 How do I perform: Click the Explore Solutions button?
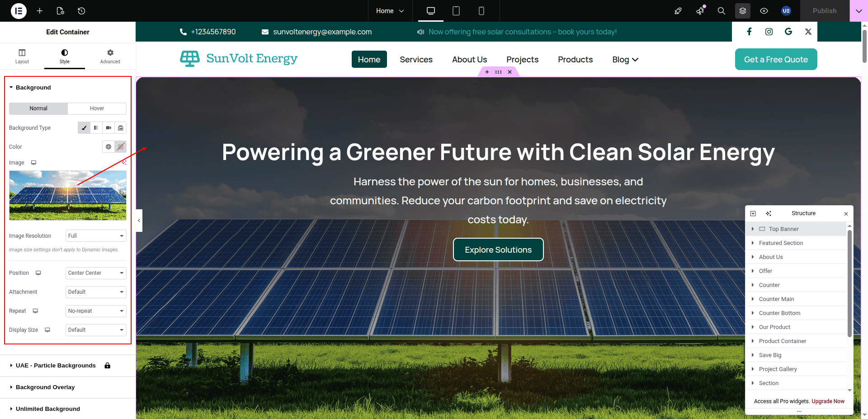click(498, 250)
